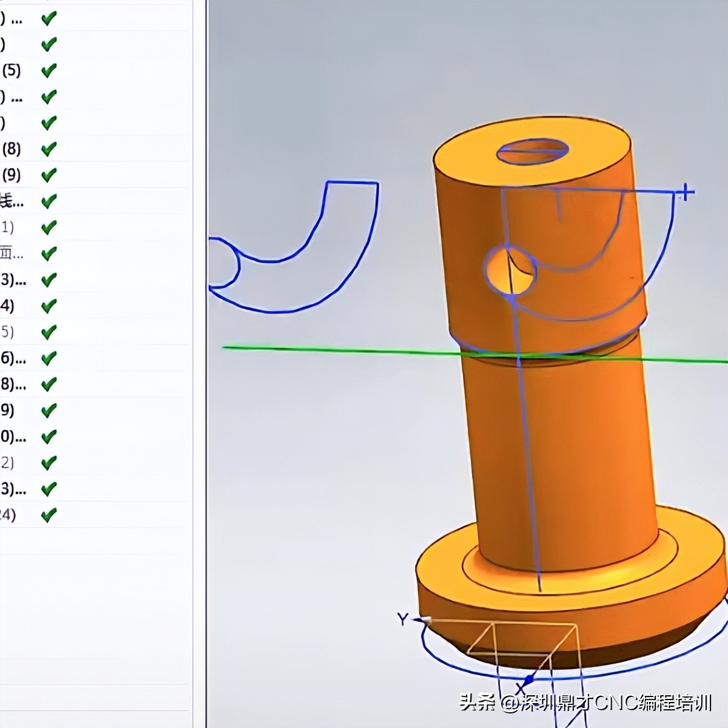Image resolution: width=728 pixels, height=728 pixels.
Task: Click the green checkmark beside row (5)
Action: point(49,70)
